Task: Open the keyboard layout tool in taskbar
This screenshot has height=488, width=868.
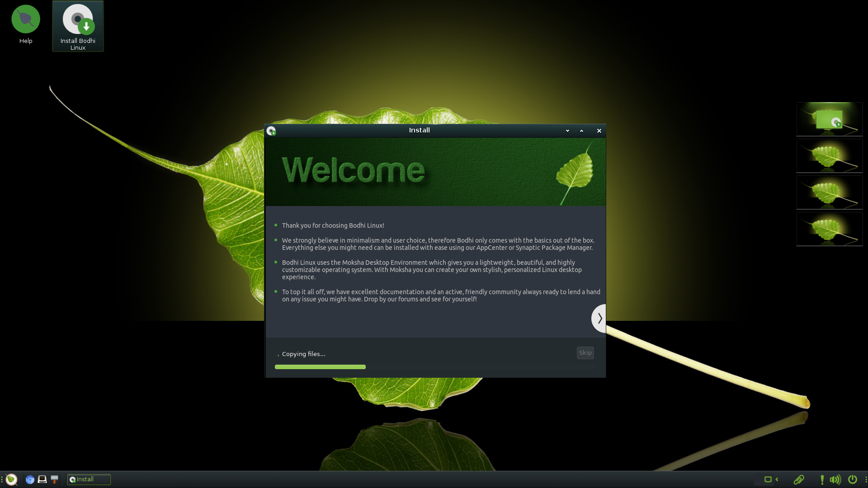Action: [54, 479]
